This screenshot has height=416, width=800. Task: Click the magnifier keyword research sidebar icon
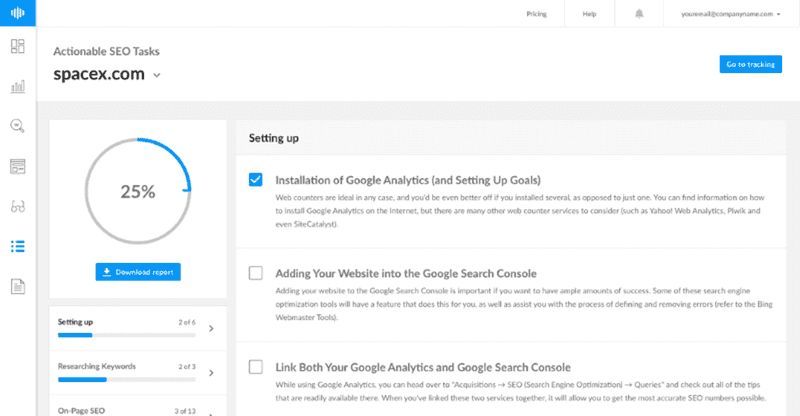tap(17, 126)
